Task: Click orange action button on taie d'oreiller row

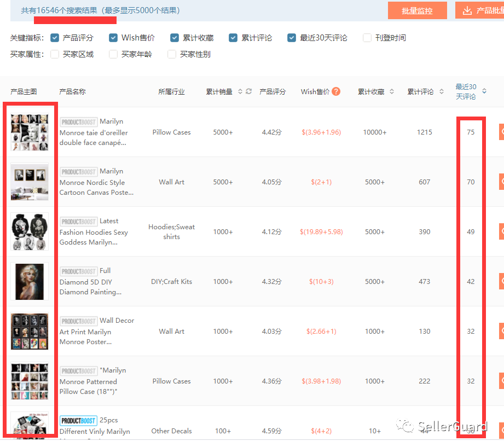Action: point(501,132)
